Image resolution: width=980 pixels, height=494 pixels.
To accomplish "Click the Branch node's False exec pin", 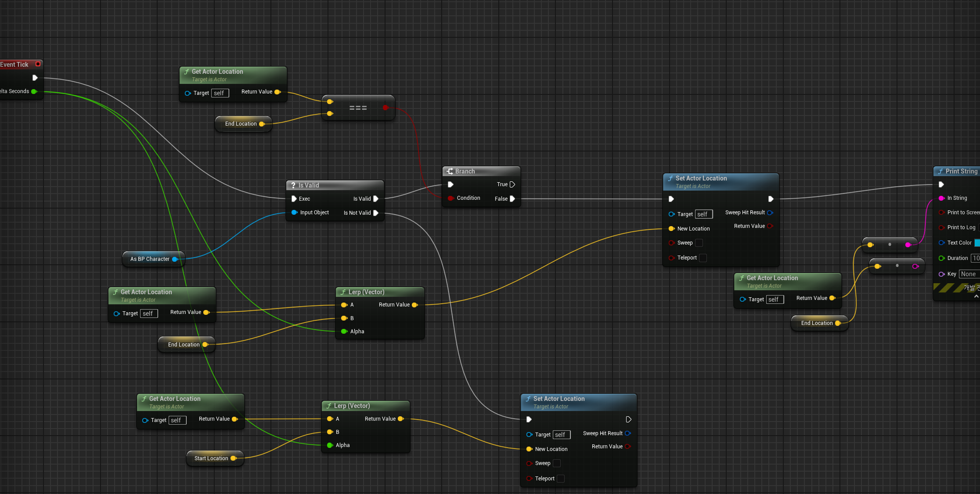I will pos(512,199).
